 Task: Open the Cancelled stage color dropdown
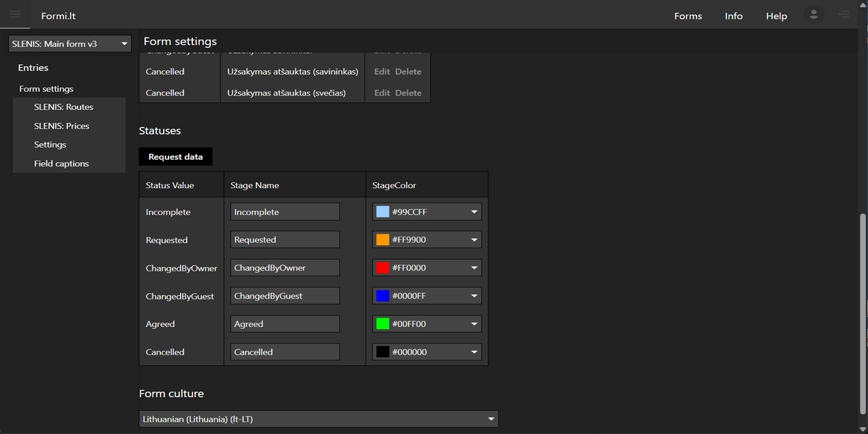475,352
